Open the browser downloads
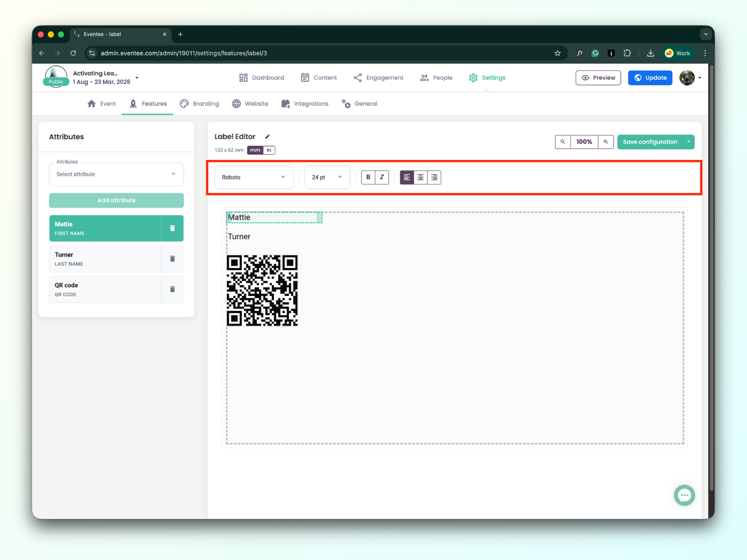The width and height of the screenshot is (747, 560). point(650,53)
